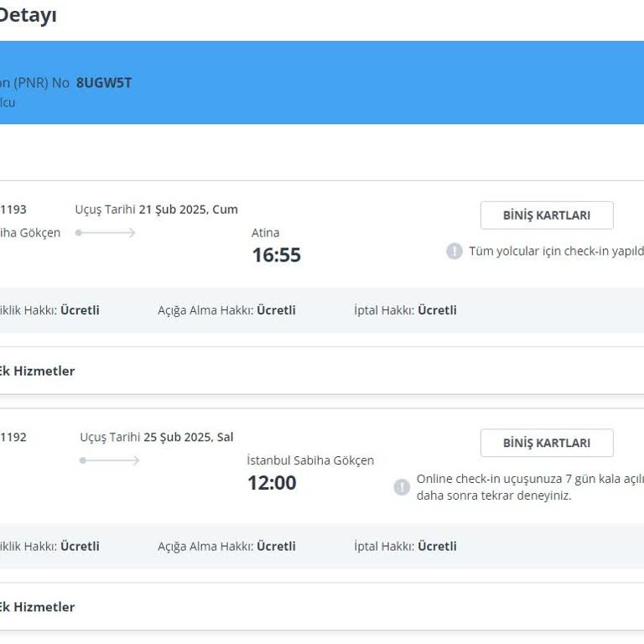Click the flight date 21 Şub 2025, Cum
This screenshot has height=644, width=644.
pyautogui.click(x=188, y=209)
